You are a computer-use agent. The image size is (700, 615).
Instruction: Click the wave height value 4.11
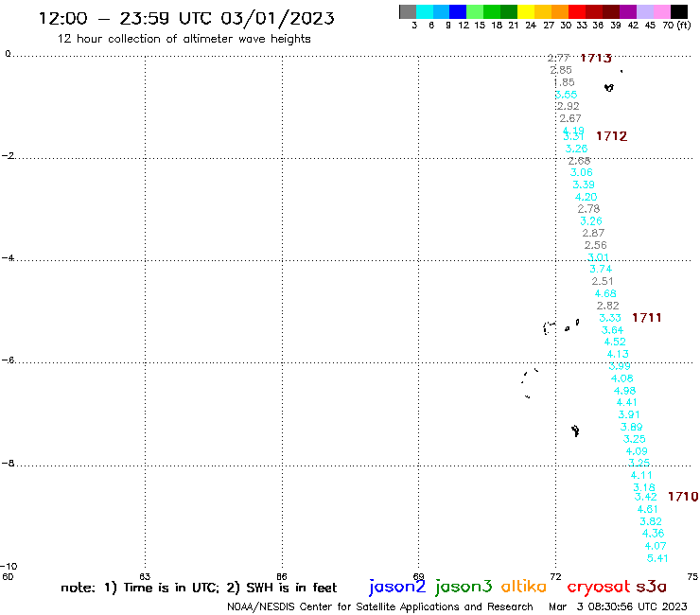click(x=641, y=476)
